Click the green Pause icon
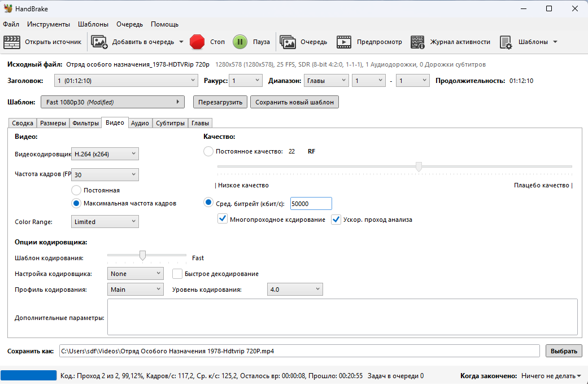This screenshot has height=390, width=588. (240, 42)
